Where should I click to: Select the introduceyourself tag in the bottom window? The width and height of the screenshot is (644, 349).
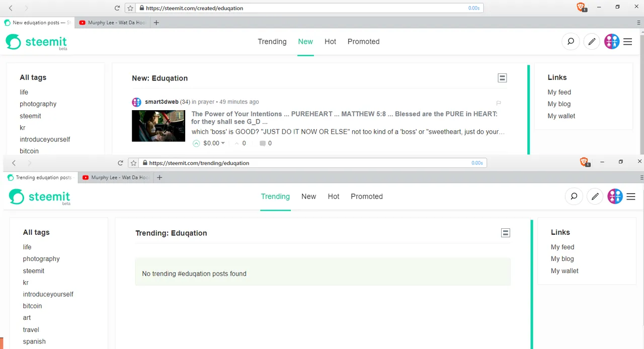[x=48, y=294]
